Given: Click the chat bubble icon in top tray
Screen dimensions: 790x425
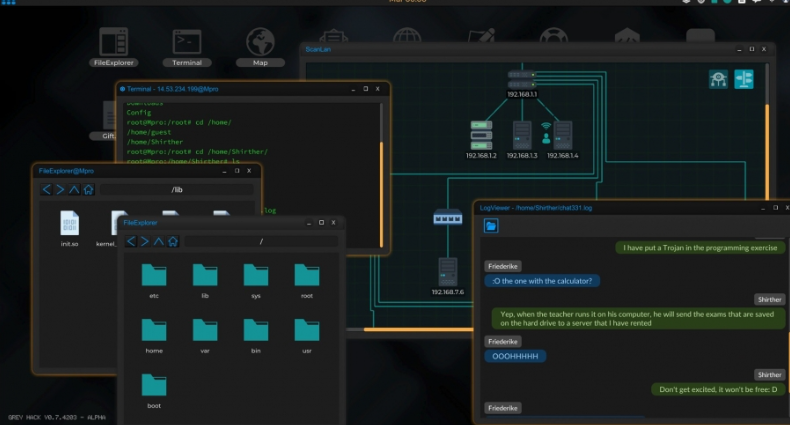Looking at the screenshot, I should point(756,2).
